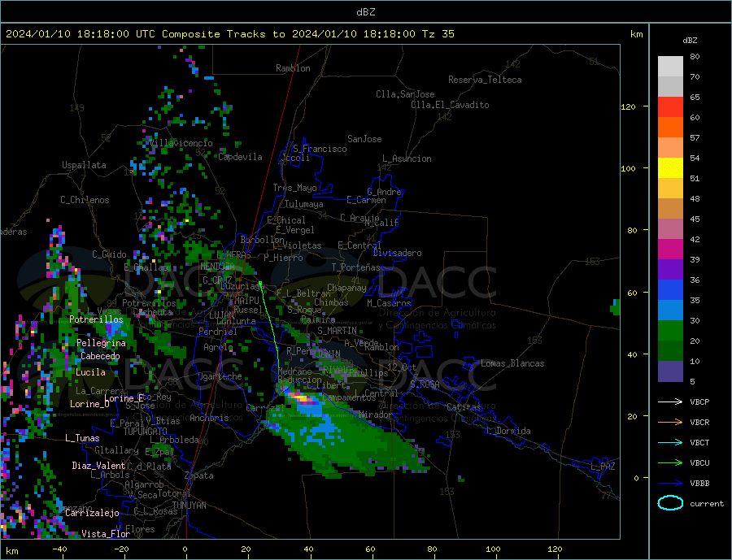Screen dimensions: 732x560
Task: Click the cyan VBCT arrow in legend
Action: [x=671, y=442]
